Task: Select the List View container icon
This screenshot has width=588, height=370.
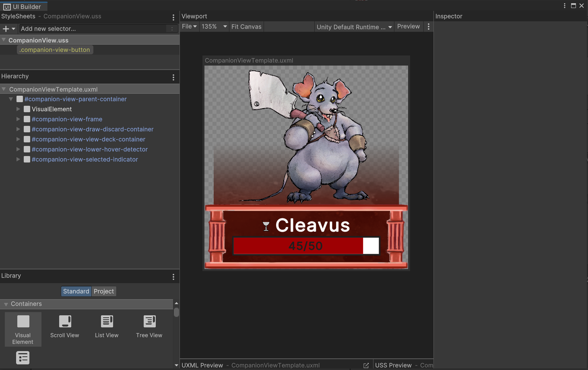Action: pos(107,322)
